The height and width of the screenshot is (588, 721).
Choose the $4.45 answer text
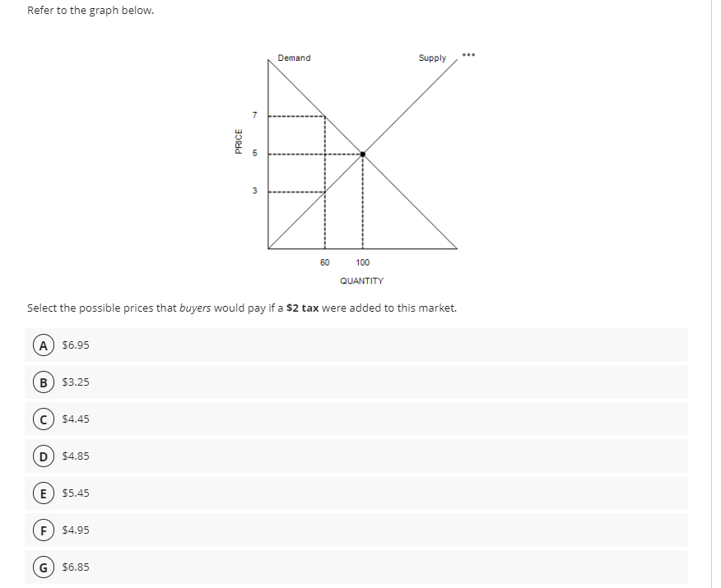(x=76, y=419)
